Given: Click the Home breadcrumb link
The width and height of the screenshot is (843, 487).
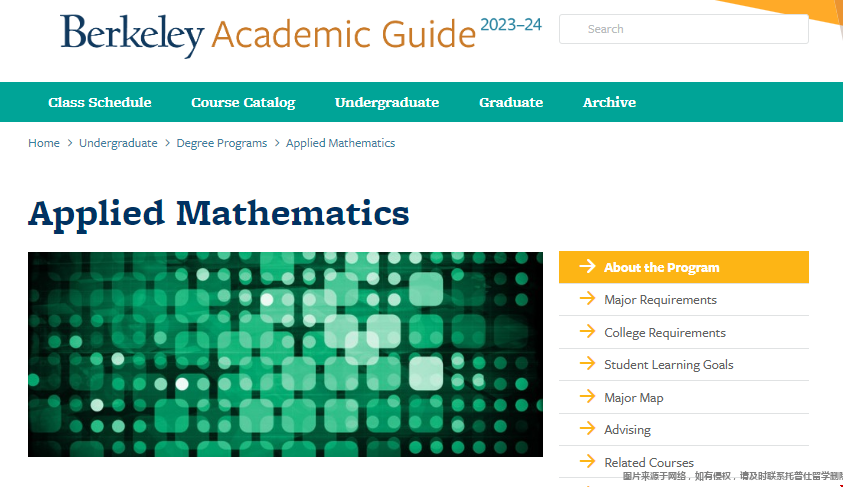Looking at the screenshot, I should click(44, 143).
